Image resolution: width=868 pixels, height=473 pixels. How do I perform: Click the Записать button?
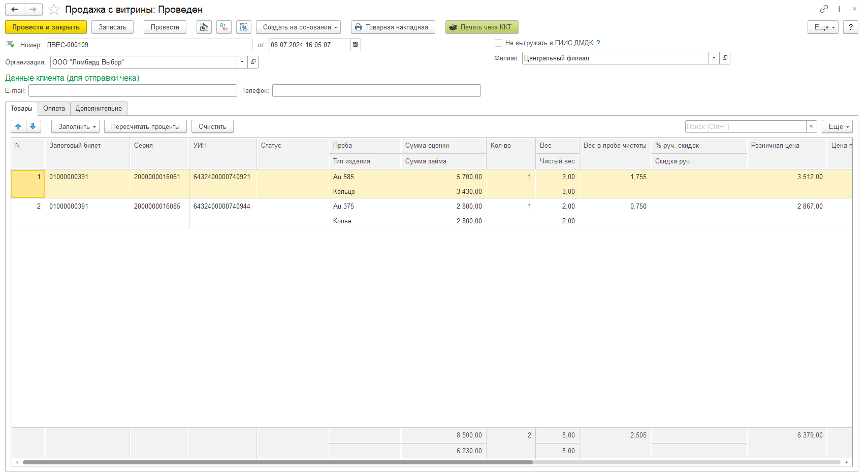112,27
